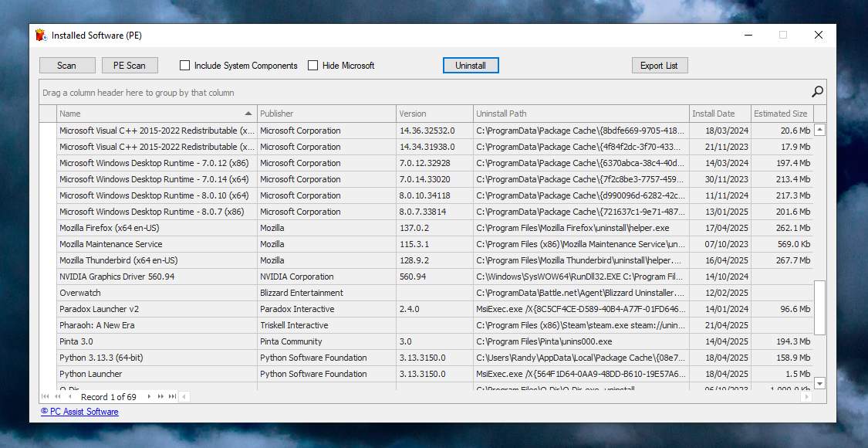Go to last record navigator arrow
Viewport: 868px width, 448px height.
[172, 396]
